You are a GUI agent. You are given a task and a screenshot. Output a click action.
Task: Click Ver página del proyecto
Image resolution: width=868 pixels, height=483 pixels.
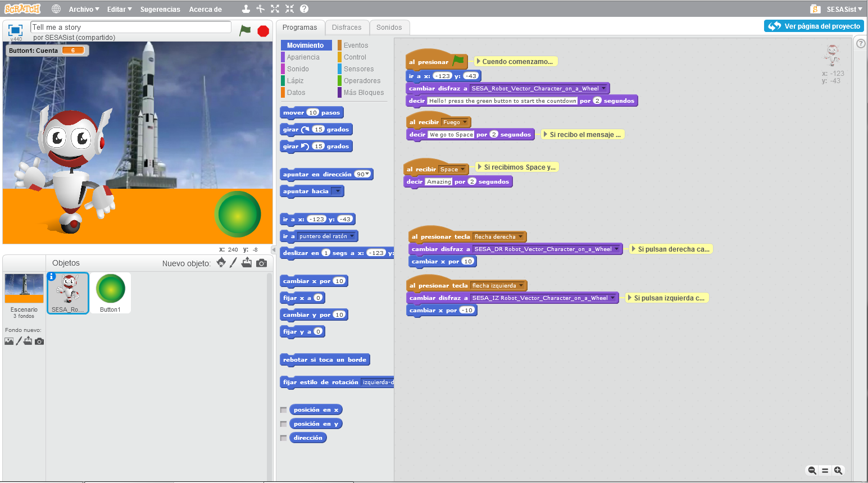(x=813, y=26)
